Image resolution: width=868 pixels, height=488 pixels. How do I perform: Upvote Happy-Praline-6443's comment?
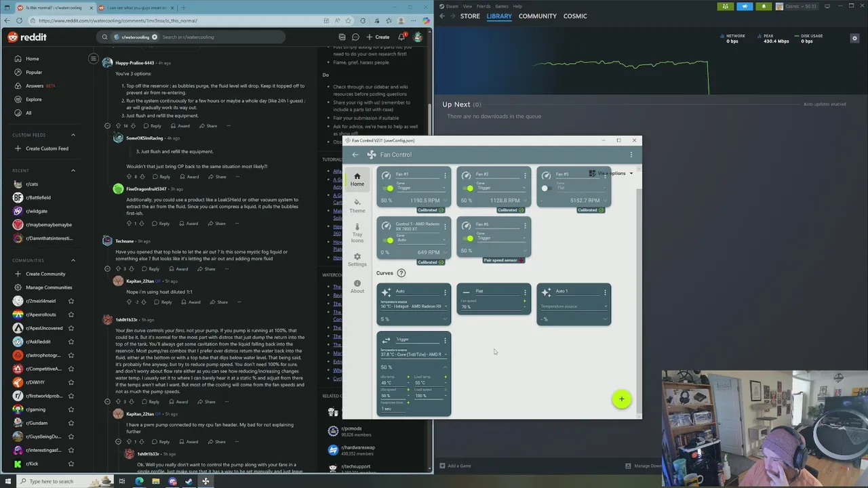coord(118,126)
